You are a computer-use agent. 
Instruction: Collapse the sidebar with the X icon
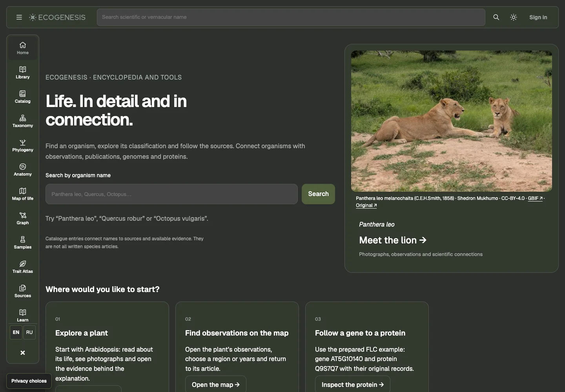click(23, 353)
